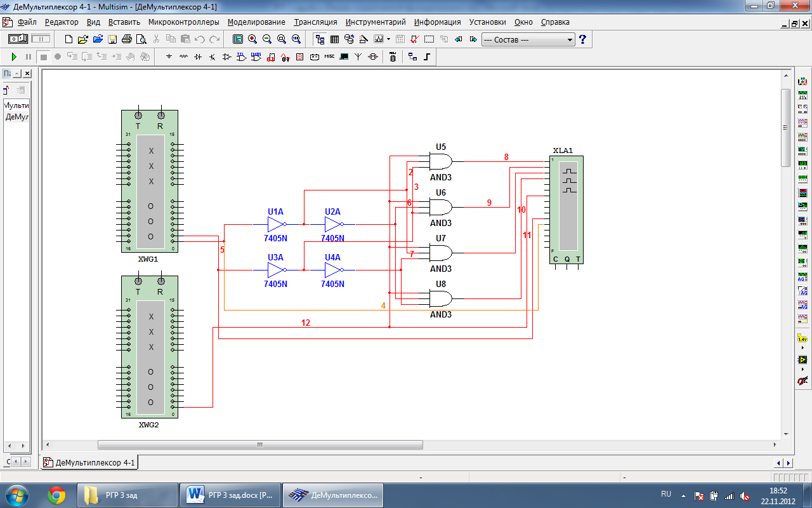Place a CMOS component icon
Viewport: 812px width, 508px height.
click(256, 57)
